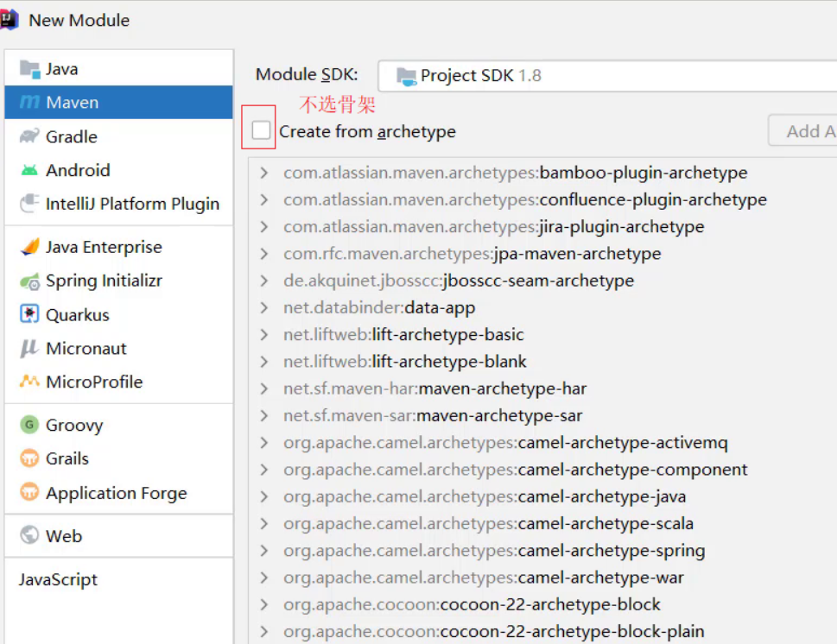837x644 pixels.
Task: Choose Application Forge module type
Action: click(x=118, y=493)
